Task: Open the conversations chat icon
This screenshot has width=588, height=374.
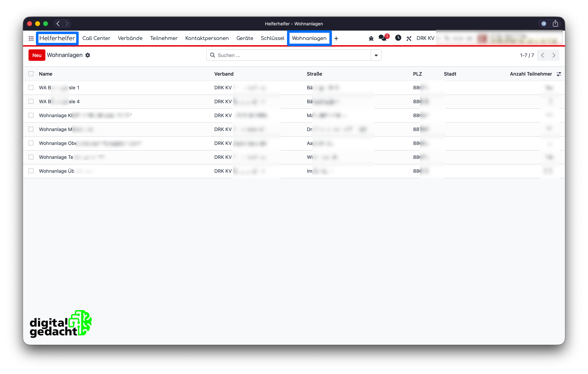Action: 382,38
